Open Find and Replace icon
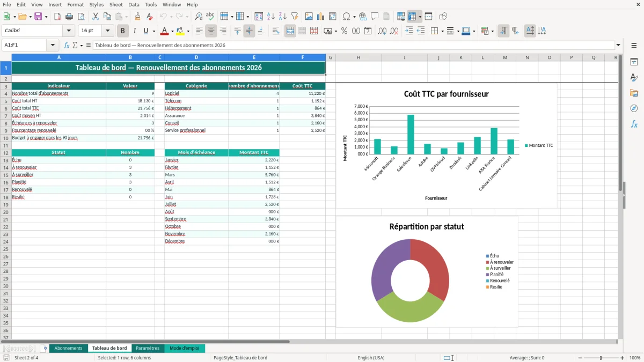The height and width of the screenshot is (362, 644). click(199, 17)
